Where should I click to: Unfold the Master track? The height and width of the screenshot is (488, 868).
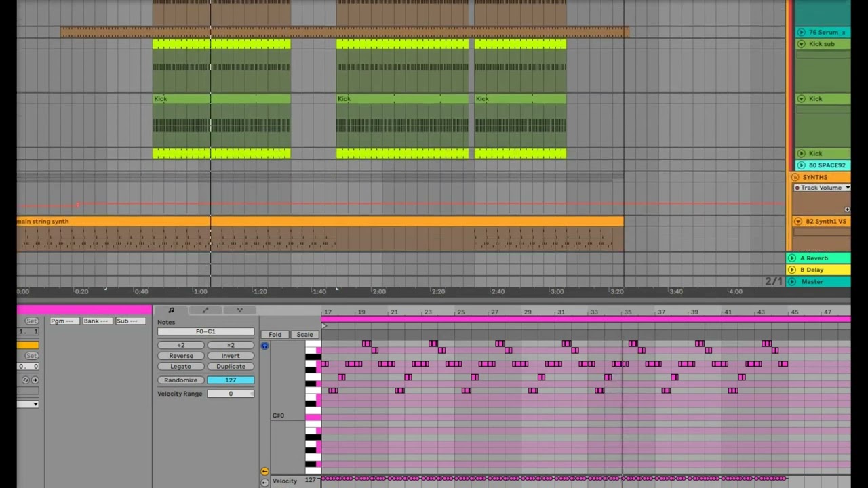791,282
